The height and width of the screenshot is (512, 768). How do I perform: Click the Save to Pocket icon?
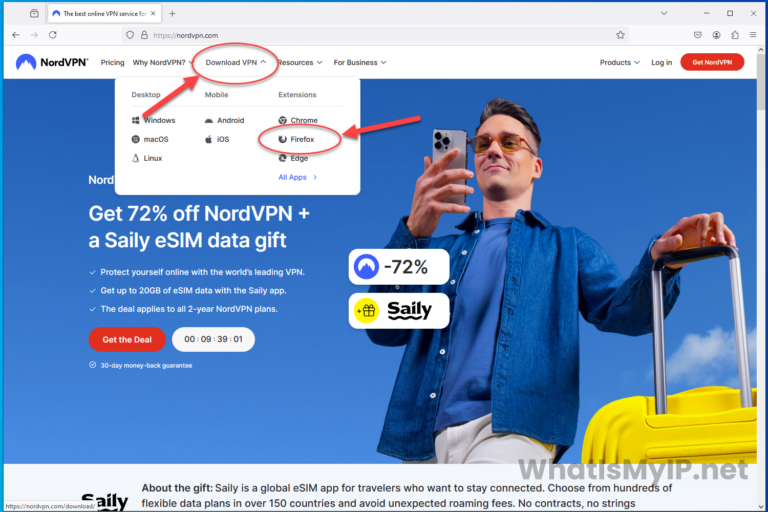pyautogui.click(x=698, y=35)
